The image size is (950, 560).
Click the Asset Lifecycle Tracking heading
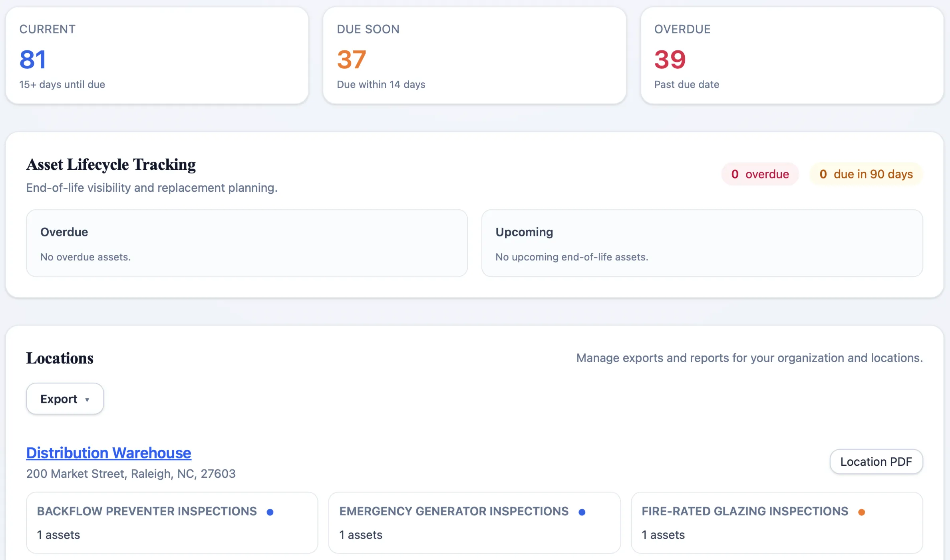coord(111,165)
